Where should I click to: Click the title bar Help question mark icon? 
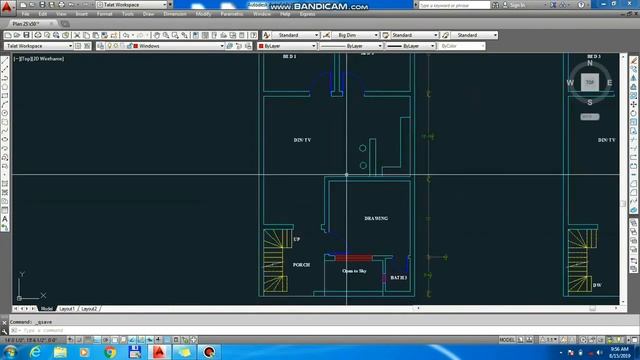tap(581, 5)
